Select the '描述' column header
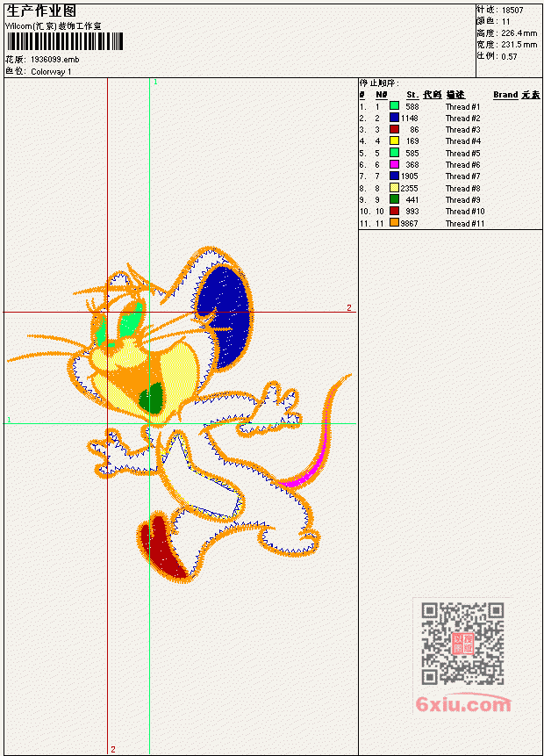544x756 pixels. click(455, 95)
